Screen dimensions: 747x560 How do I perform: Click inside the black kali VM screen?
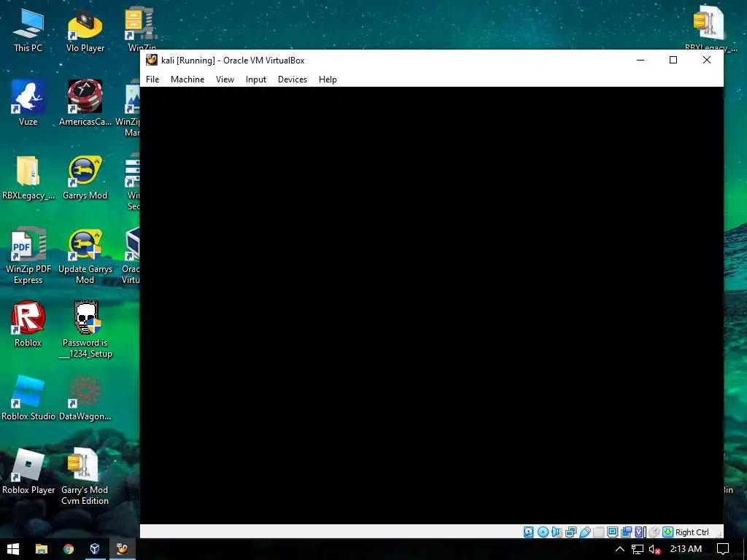point(432,306)
